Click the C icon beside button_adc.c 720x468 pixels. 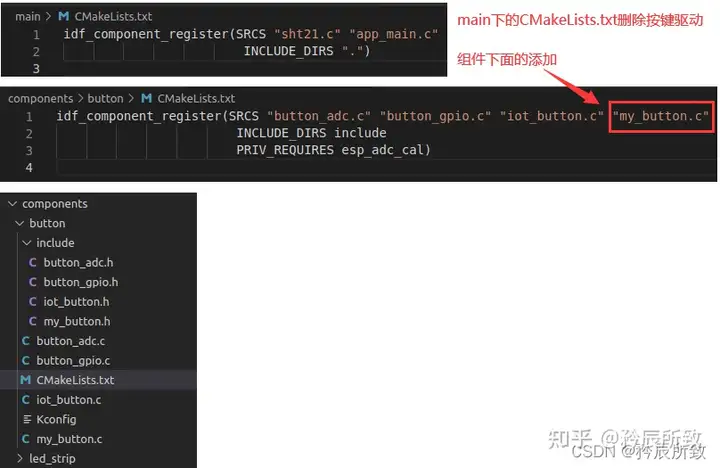tap(26, 341)
